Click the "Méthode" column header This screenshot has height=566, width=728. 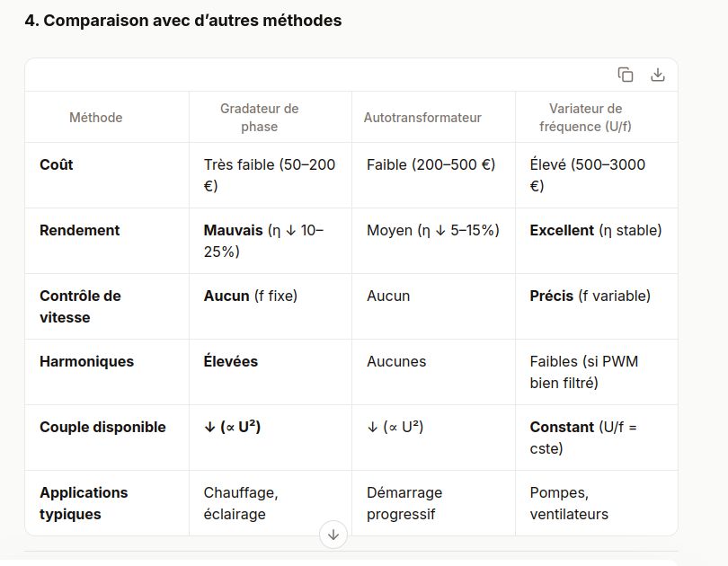point(96,118)
